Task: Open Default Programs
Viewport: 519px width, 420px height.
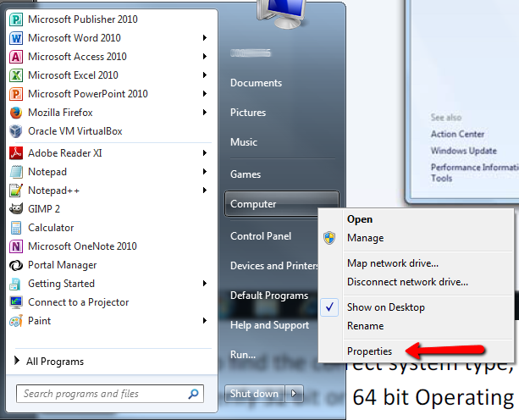Action: (x=269, y=296)
